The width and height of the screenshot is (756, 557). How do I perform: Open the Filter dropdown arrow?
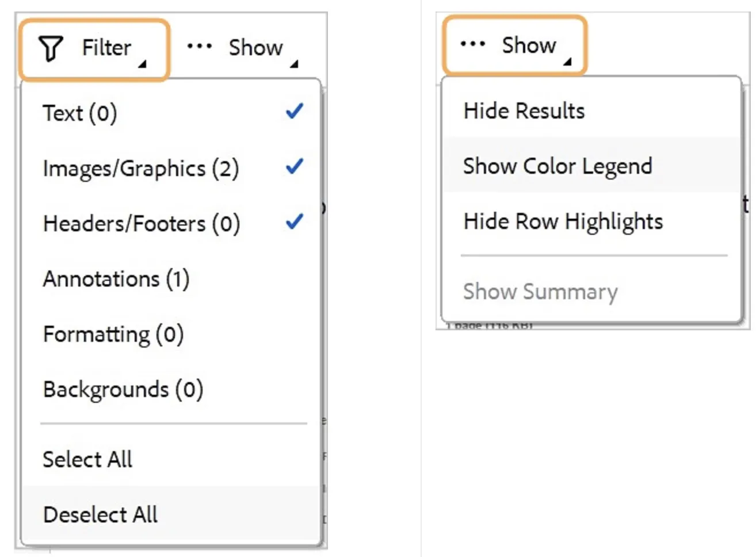pyautogui.click(x=142, y=64)
